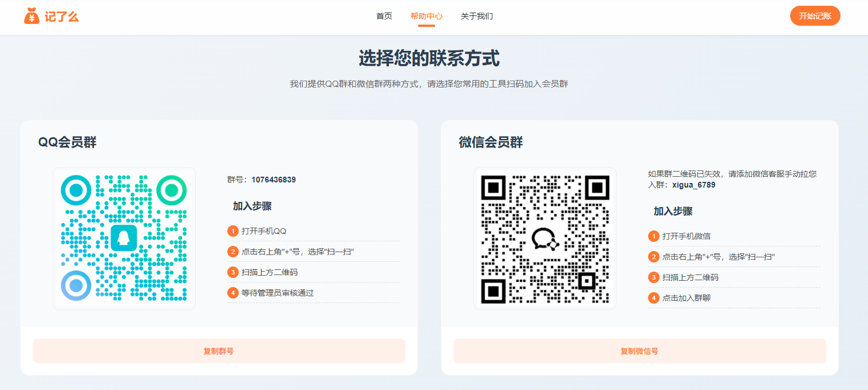Click the step text 打开手机微信
The image size is (868, 390).
(x=686, y=236)
